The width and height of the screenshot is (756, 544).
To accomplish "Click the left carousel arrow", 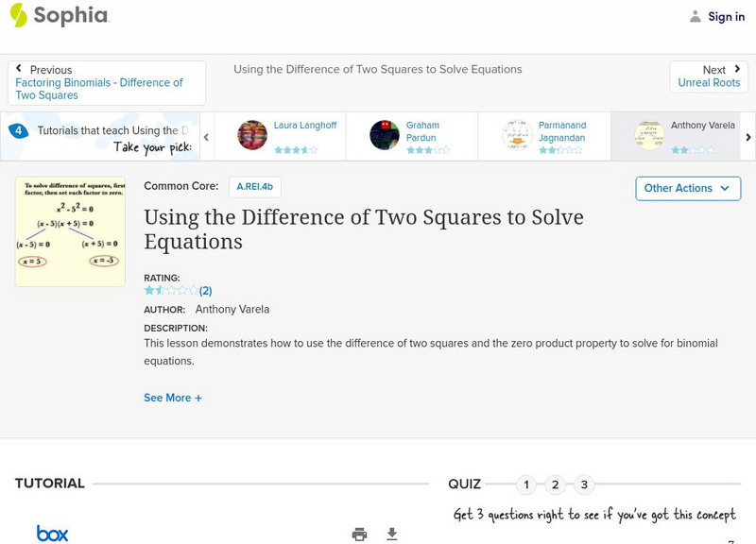I will click(x=206, y=136).
